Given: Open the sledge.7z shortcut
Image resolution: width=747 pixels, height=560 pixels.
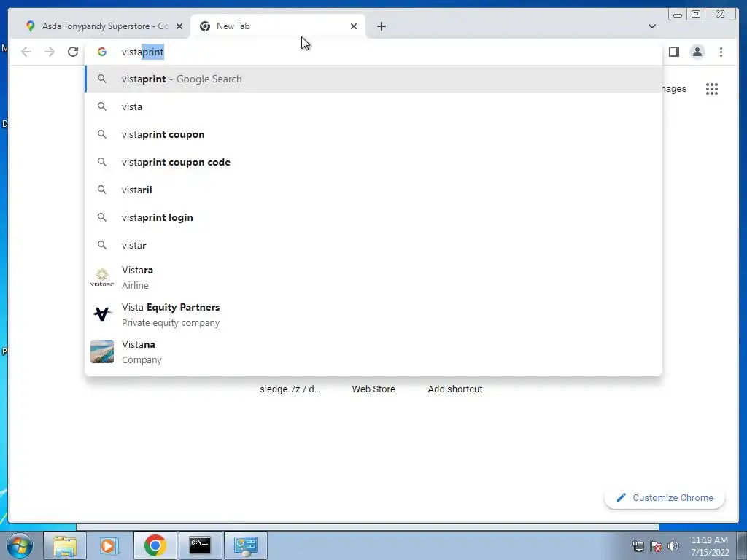Looking at the screenshot, I should point(290,389).
